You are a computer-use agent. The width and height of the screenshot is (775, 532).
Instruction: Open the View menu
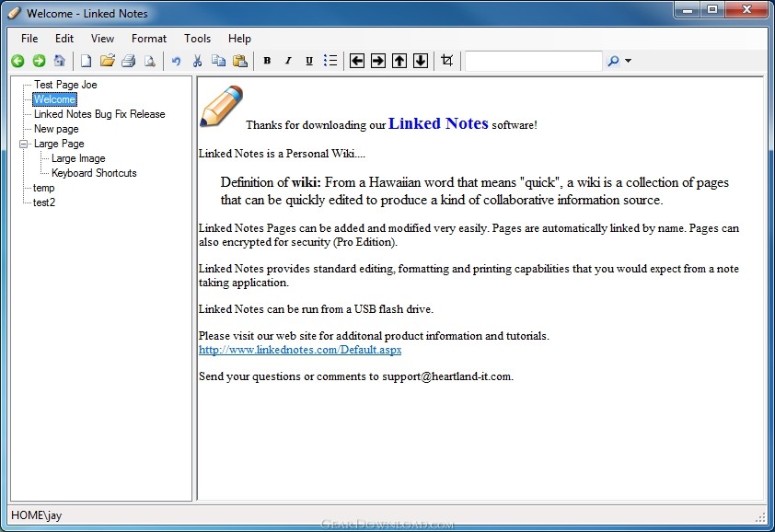pyautogui.click(x=102, y=39)
